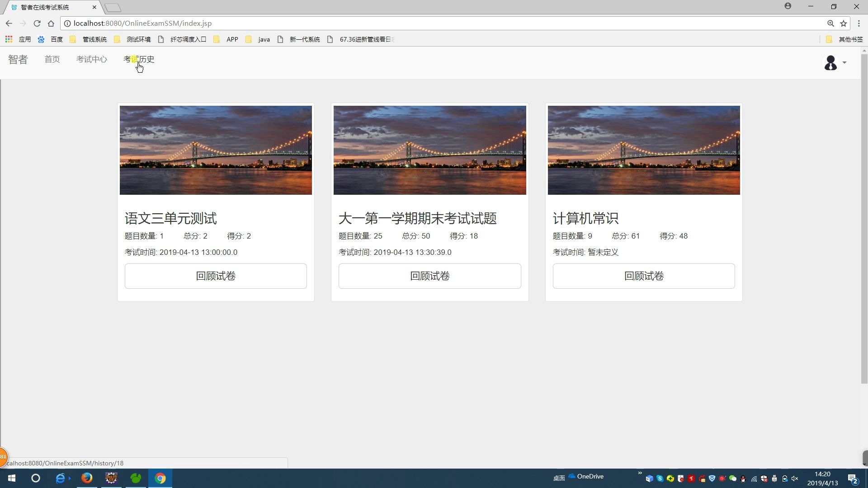Toggle the OneDrive tray item

pyautogui.click(x=586, y=476)
